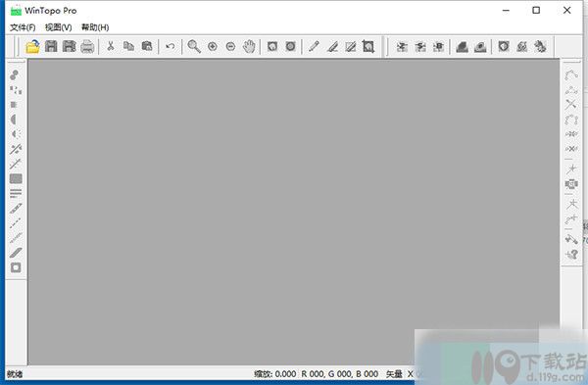Click the hatched square icon in toolbar
The width and height of the screenshot is (588, 385).
tap(350, 46)
